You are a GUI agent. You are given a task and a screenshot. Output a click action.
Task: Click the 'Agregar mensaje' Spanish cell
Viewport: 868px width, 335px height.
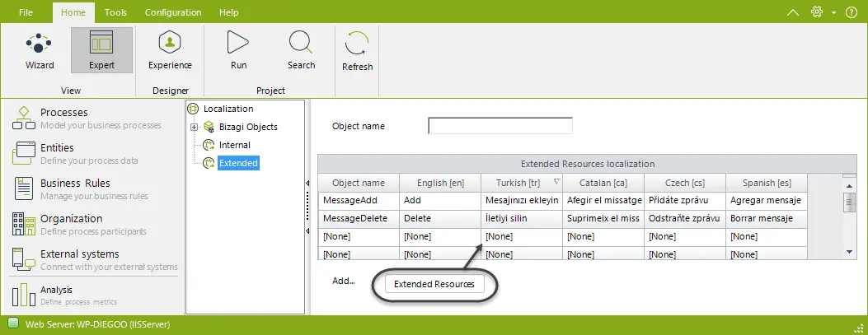pyautogui.click(x=766, y=201)
